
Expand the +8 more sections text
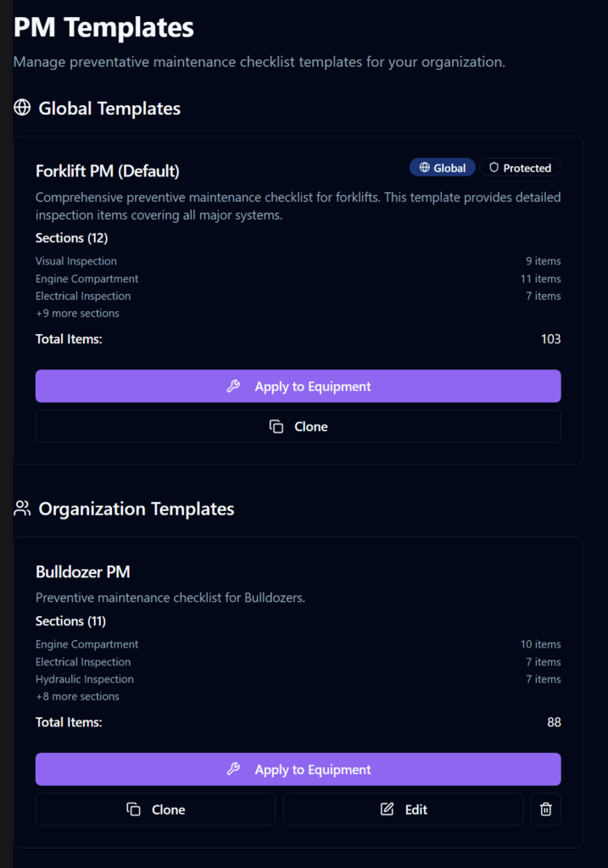coord(77,697)
